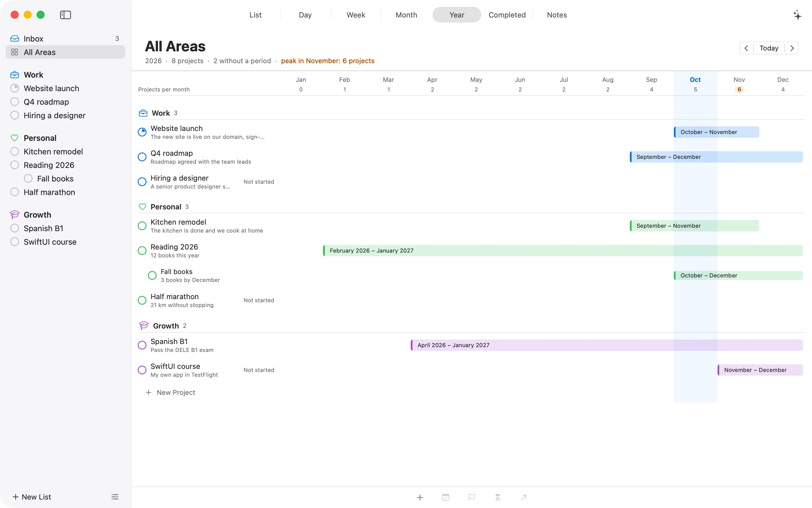Switch to the Notes tab
Viewport: 812px width, 508px height.
(557, 15)
